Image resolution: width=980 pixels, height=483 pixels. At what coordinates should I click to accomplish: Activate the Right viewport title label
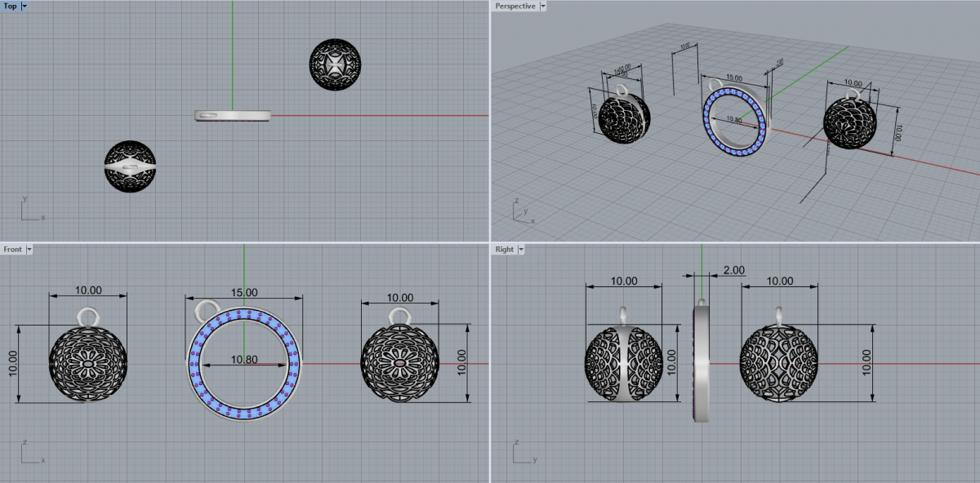point(504,250)
